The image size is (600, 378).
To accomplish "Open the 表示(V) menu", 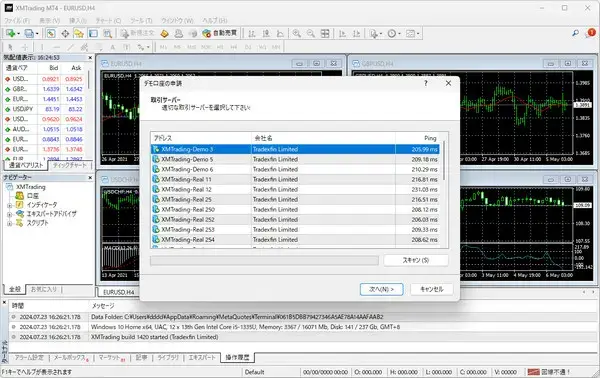I will (x=50, y=20).
